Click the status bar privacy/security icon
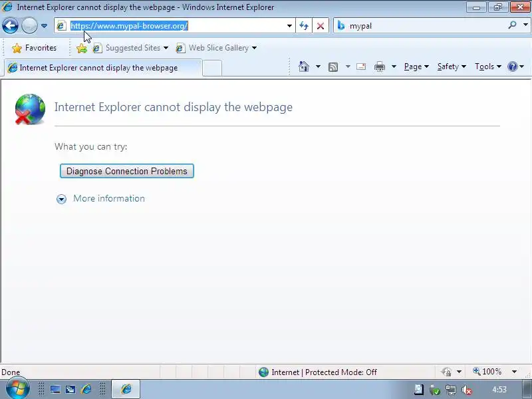 (x=446, y=372)
